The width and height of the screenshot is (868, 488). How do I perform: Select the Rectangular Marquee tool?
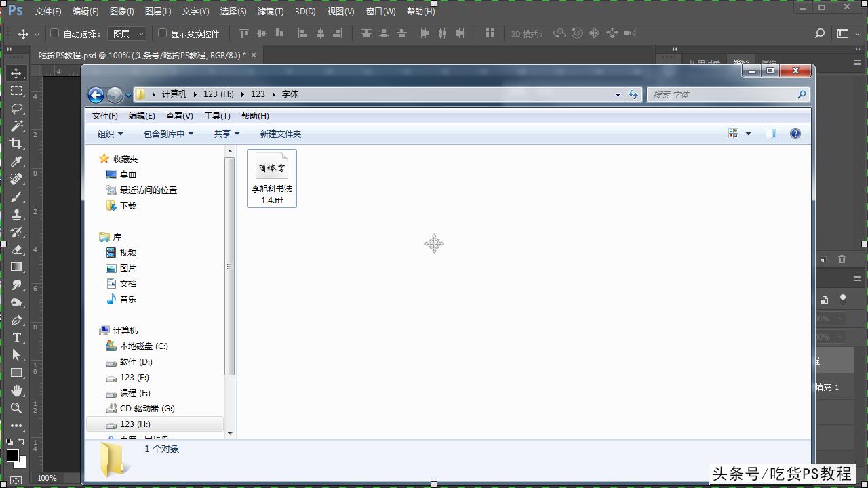click(x=16, y=91)
